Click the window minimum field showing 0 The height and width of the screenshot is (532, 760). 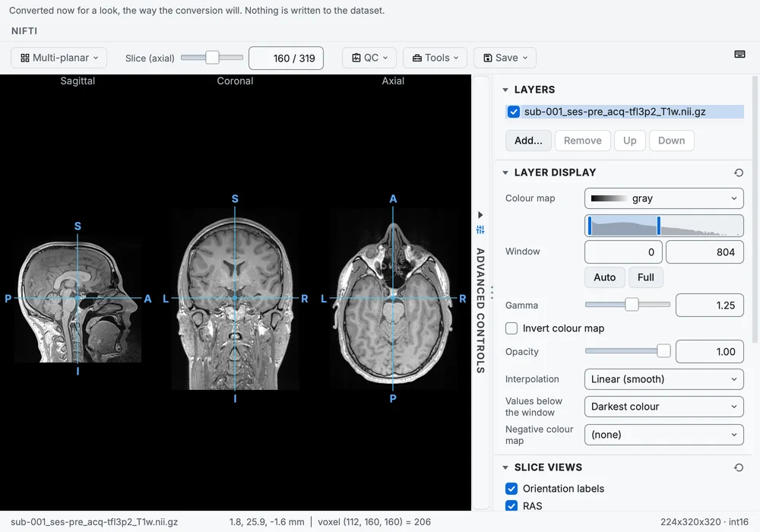tap(623, 252)
